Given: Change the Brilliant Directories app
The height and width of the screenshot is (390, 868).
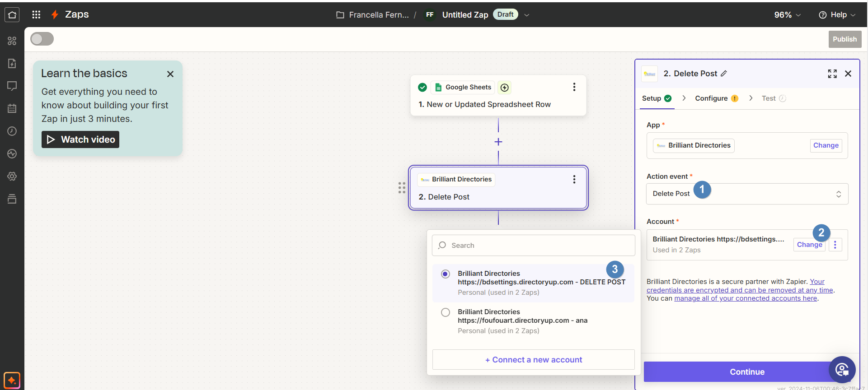Looking at the screenshot, I should click(x=826, y=145).
